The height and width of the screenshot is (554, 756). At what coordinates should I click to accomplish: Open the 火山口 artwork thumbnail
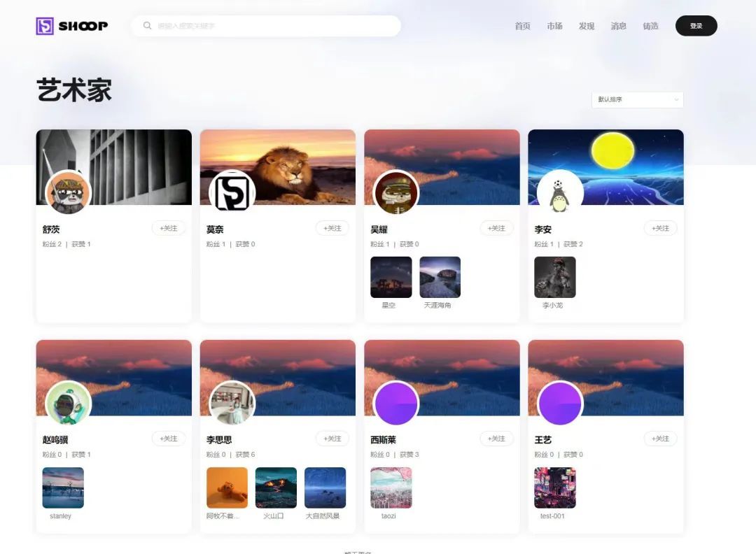(276, 488)
